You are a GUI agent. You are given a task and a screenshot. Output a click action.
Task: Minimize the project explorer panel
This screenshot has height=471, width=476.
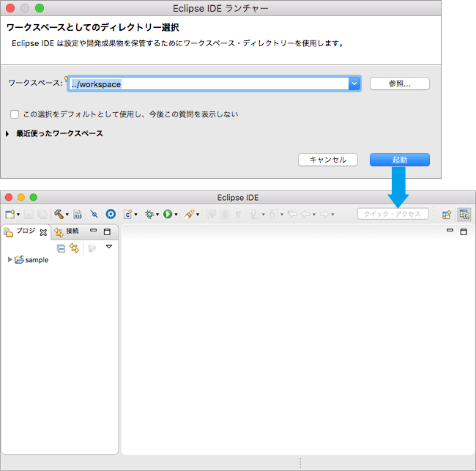pyautogui.click(x=94, y=231)
